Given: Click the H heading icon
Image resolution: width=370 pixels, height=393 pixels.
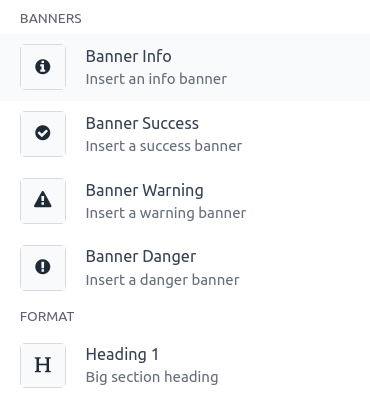Looking at the screenshot, I should 43,365.
